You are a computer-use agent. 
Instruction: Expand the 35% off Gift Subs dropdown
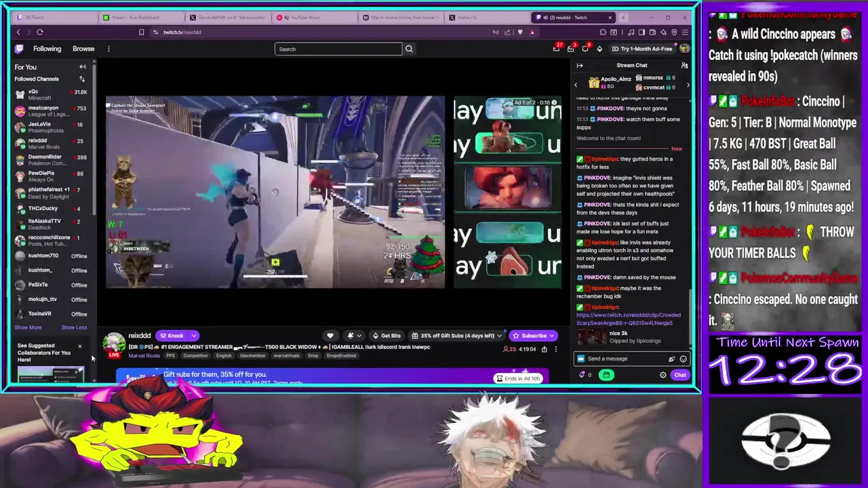[x=500, y=335]
